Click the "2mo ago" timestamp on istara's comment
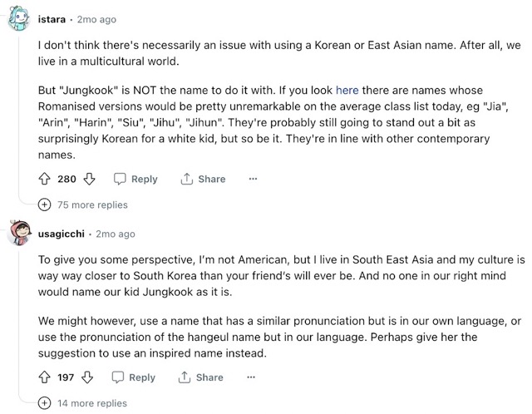The height and width of the screenshot is (414, 532). [x=99, y=19]
